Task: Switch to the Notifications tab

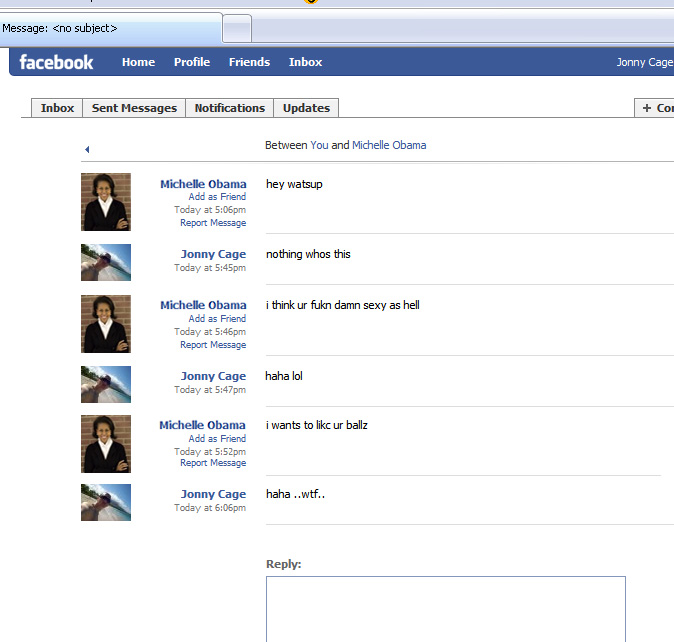Action: [x=229, y=108]
